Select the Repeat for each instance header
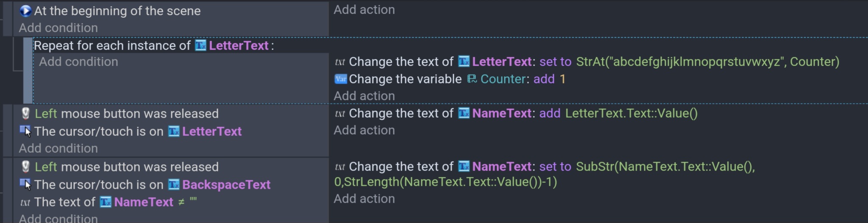This screenshot has width=868, height=223. point(154,45)
